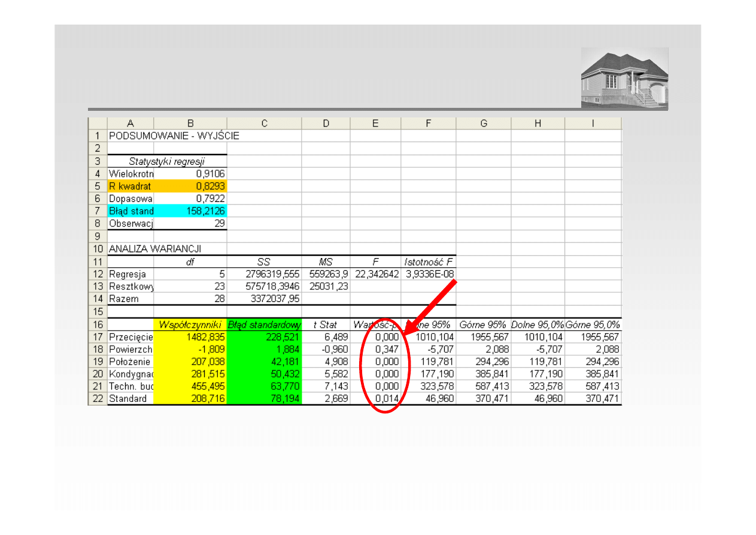The image size is (756, 535).
Task: Click the yellow Współczynniki header cell
Action: (x=190, y=324)
